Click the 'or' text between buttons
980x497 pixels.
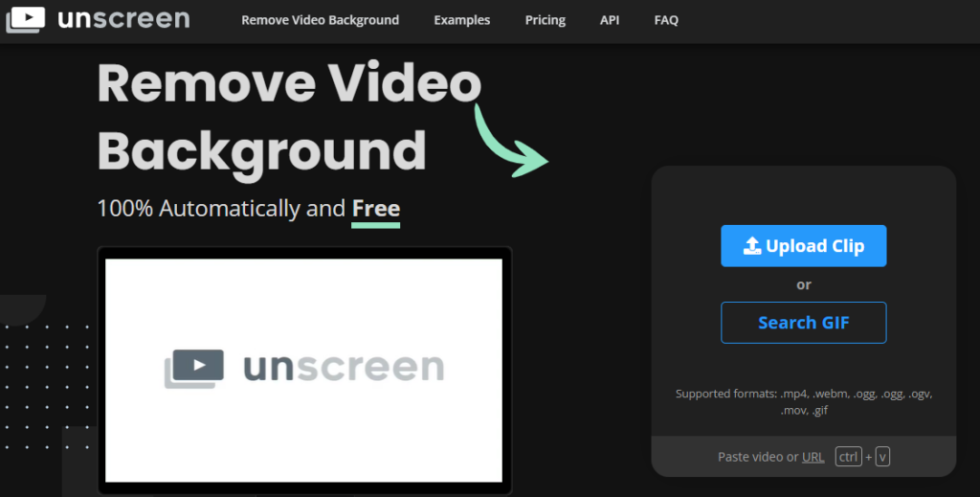click(x=804, y=284)
